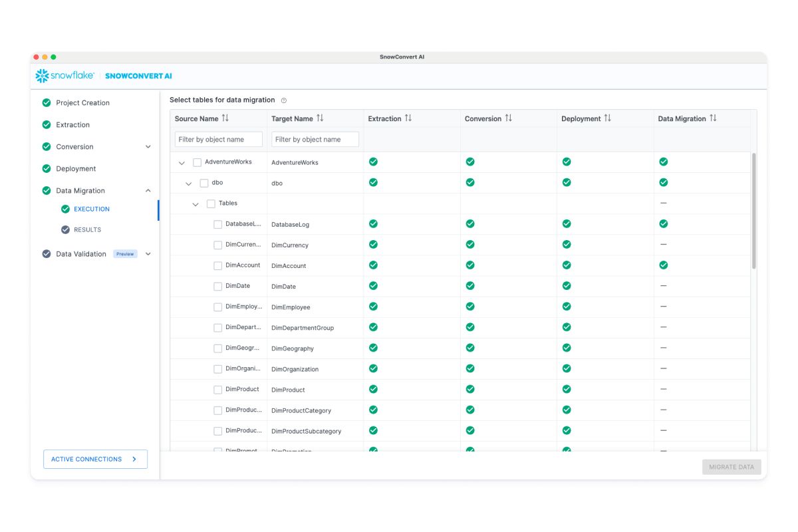Viewport: 798px width, 532px height.
Task: Select the DatabaseLog table checkbox
Action: 218,225
